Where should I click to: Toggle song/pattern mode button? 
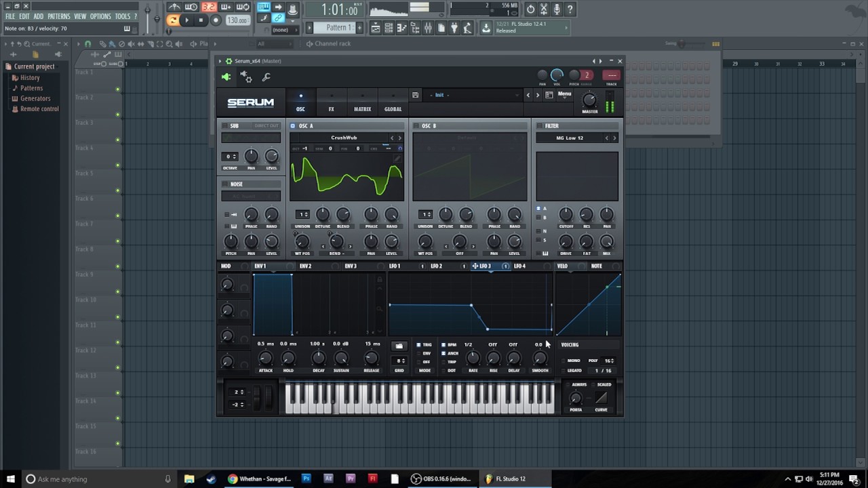(x=173, y=20)
